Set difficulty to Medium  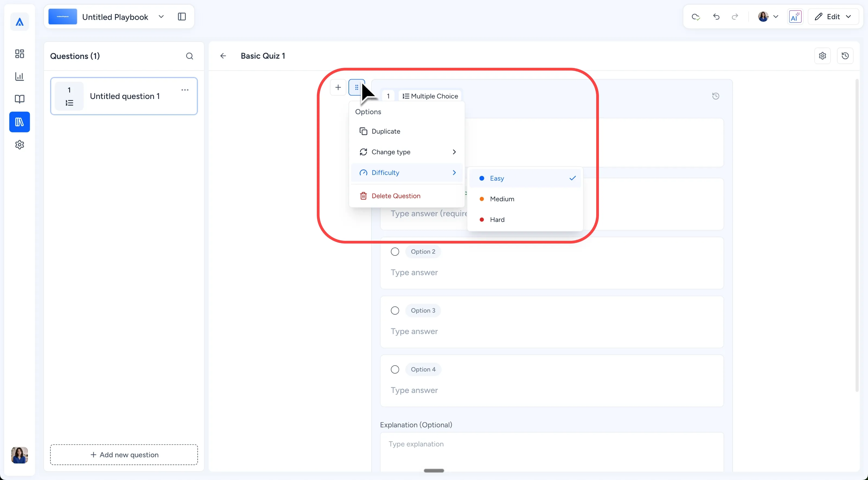[525, 199]
